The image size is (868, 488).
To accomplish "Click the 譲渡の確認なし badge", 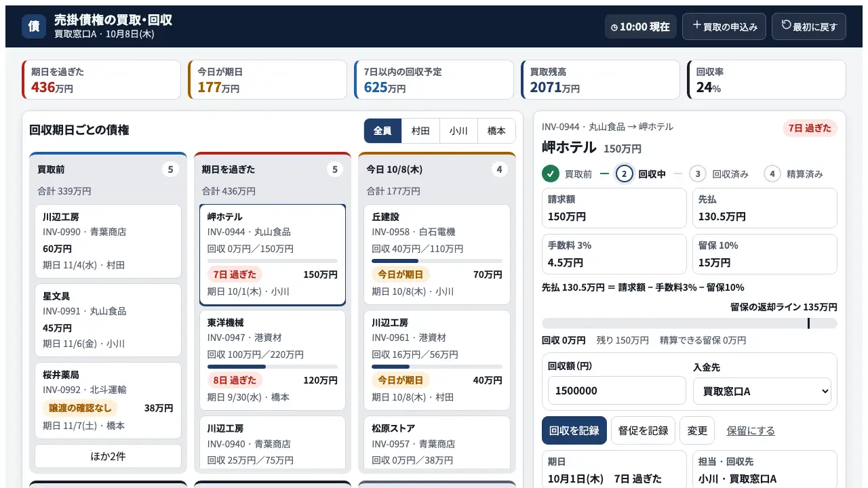I will click(x=80, y=408).
